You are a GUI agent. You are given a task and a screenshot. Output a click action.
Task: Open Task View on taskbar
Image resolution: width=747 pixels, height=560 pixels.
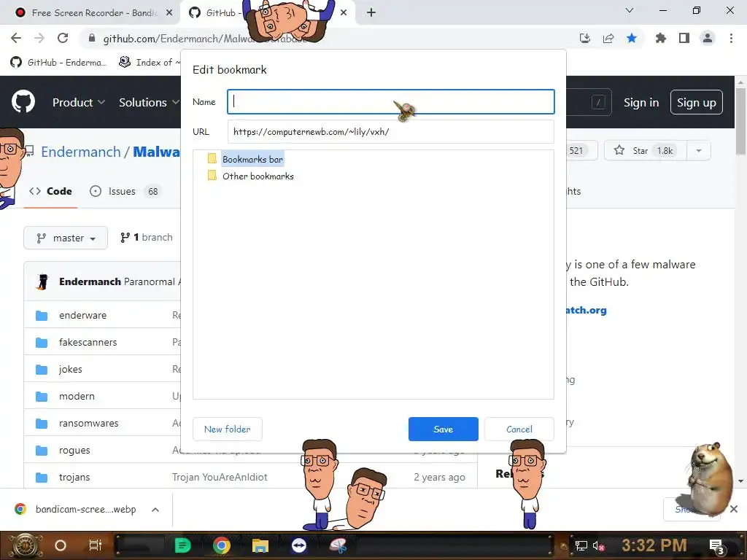coord(96,545)
